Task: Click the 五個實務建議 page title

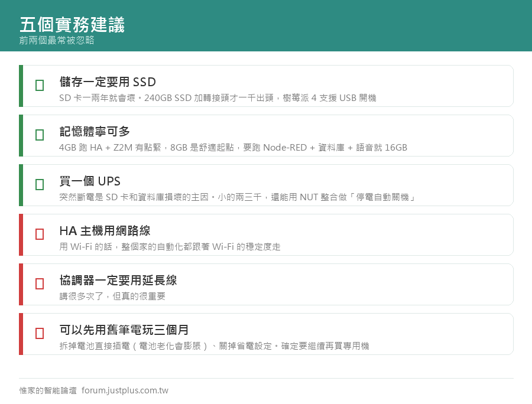Action: (x=72, y=25)
